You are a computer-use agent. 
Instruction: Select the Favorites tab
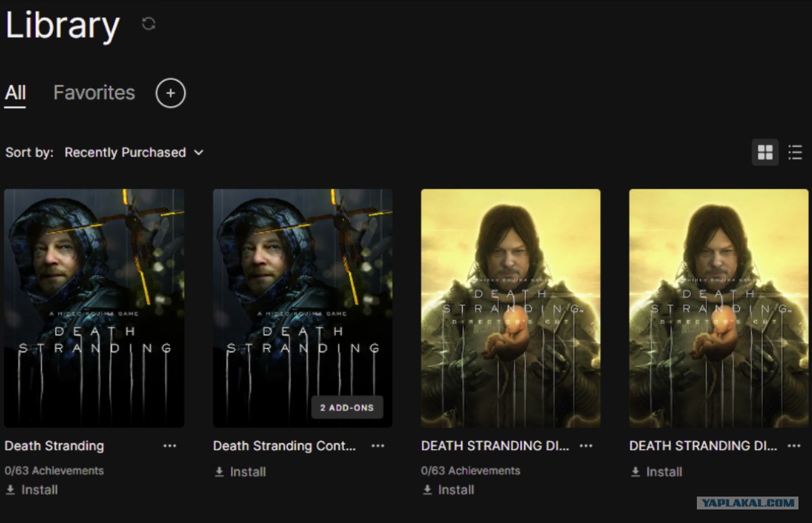point(94,93)
